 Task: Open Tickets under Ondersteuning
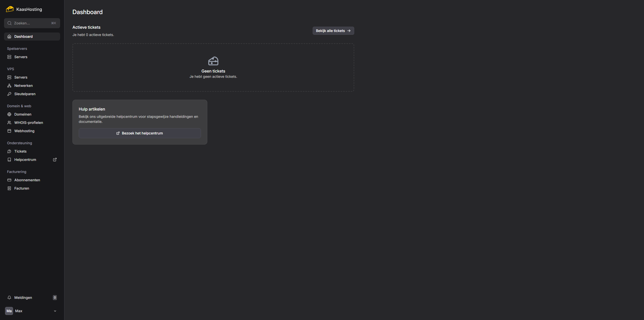coord(20,151)
